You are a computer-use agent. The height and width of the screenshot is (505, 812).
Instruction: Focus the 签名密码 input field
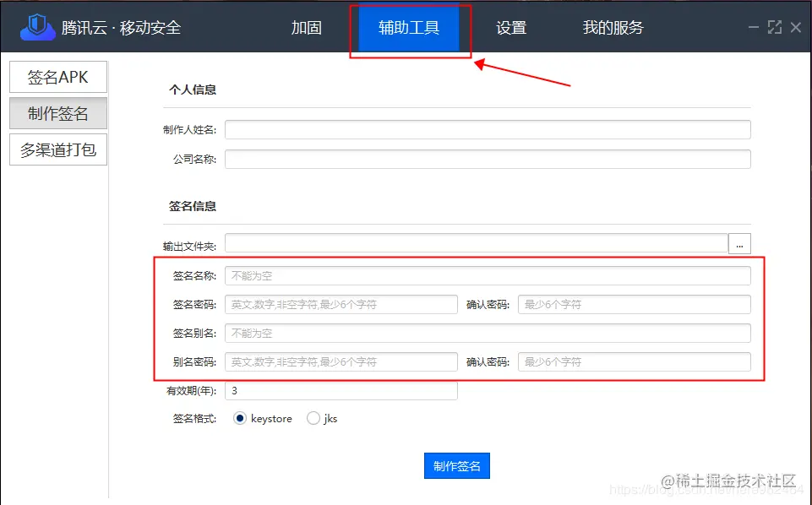[x=341, y=304]
